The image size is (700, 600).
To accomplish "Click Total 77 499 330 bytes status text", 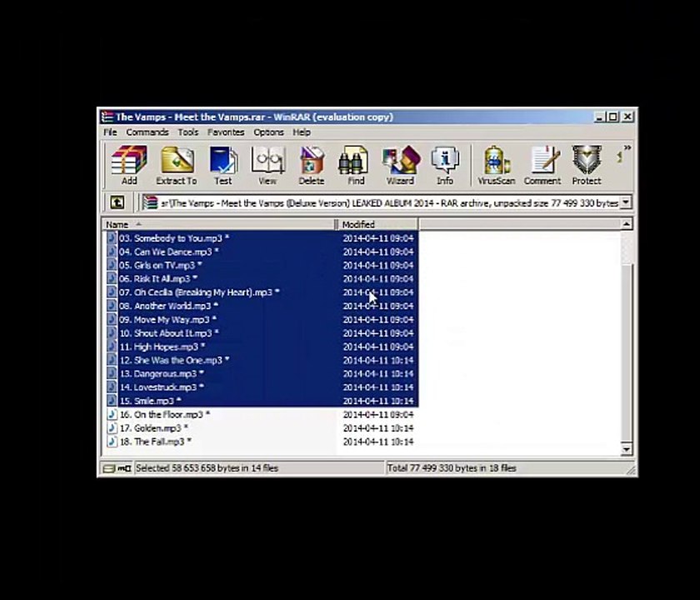I will [452, 468].
